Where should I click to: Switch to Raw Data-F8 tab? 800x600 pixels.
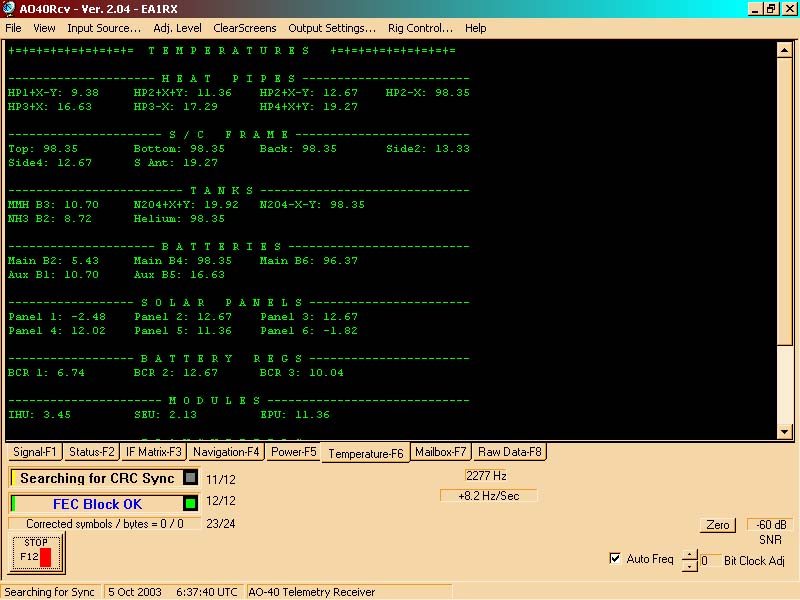pos(510,452)
